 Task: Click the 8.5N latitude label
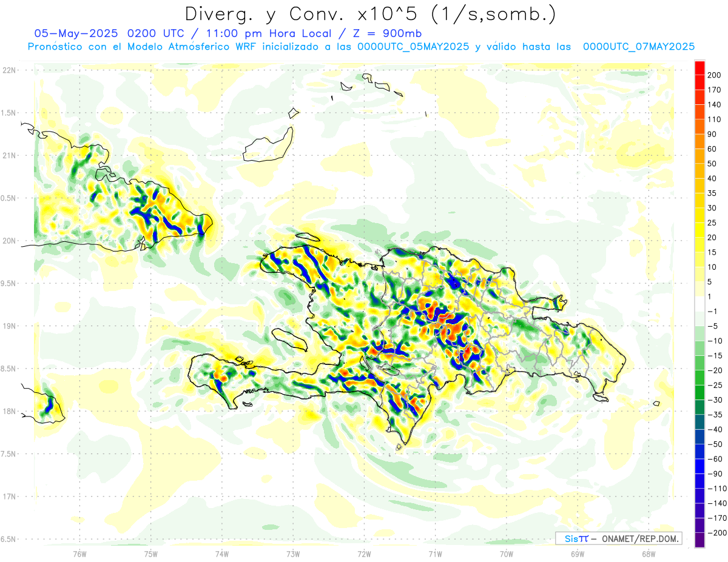9,369
